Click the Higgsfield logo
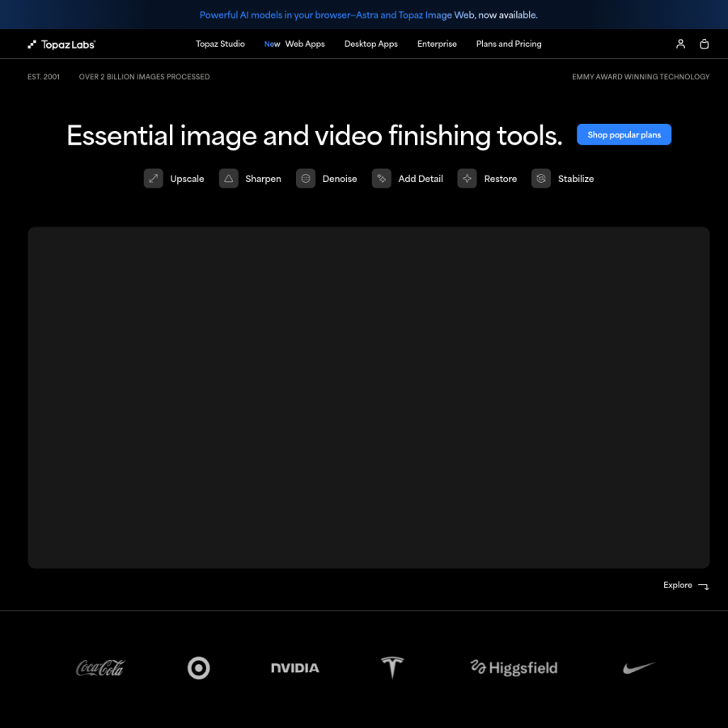 (x=514, y=667)
